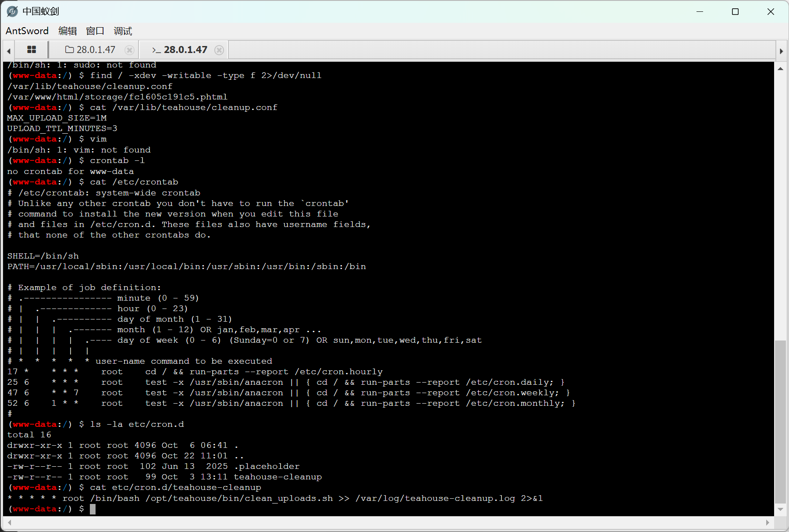This screenshot has width=789, height=532.
Task: Close the 28.0.1.47 file manager tab
Action: [129, 50]
